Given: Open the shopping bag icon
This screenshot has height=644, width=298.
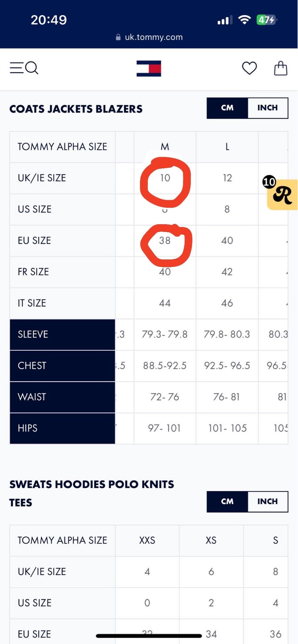Looking at the screenshot, I should [x=280, y=68].
